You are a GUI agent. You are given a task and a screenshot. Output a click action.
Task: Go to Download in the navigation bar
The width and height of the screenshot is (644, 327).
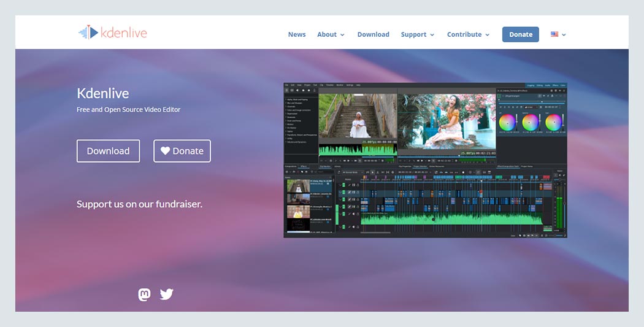pos(373,34)
